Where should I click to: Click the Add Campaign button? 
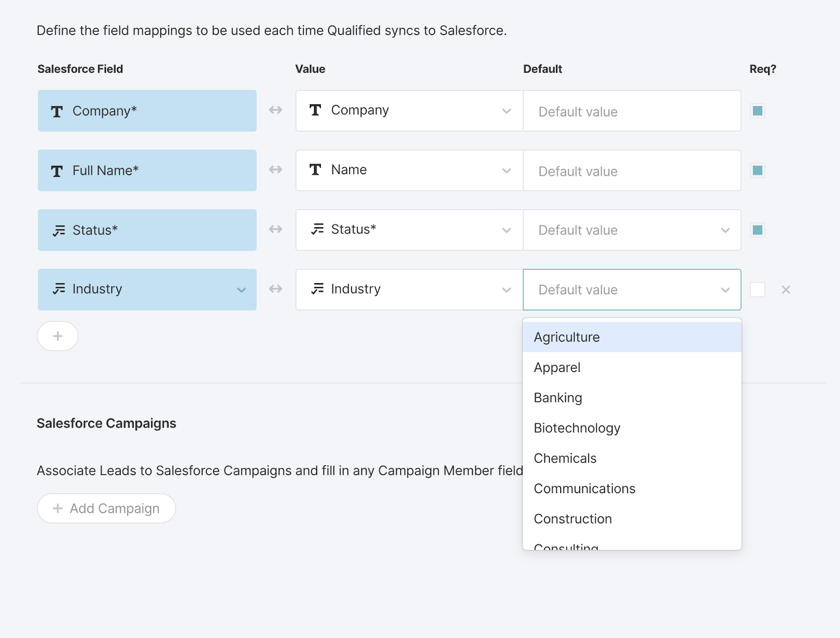point(106,508)
